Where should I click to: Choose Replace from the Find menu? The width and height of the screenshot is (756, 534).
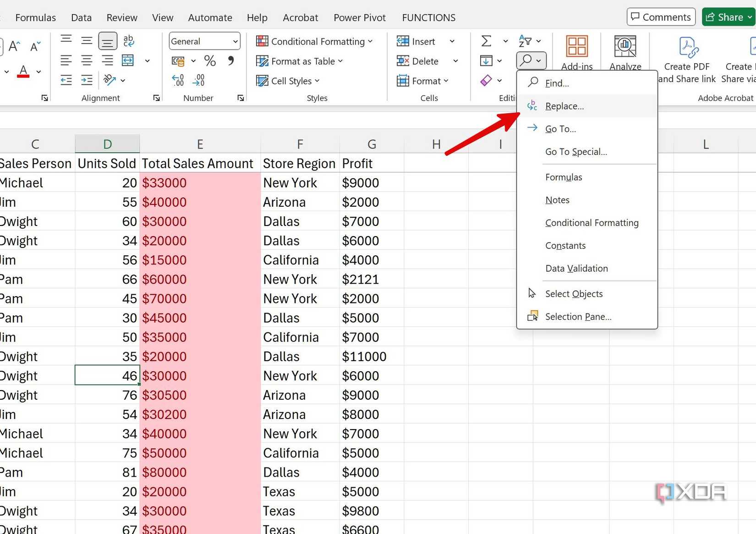tap(564, 105)
